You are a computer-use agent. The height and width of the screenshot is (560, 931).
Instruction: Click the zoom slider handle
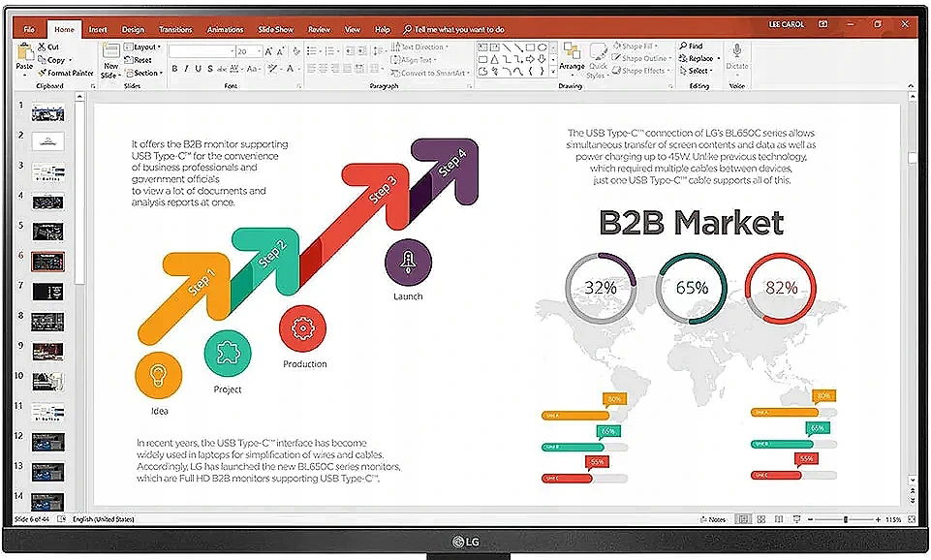[x=846, y=520]
